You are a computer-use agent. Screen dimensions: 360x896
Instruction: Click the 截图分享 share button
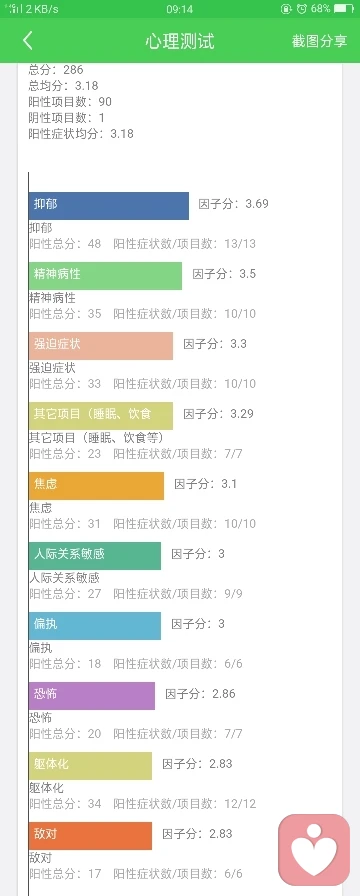pyautogui.click(x=319, y=41)
